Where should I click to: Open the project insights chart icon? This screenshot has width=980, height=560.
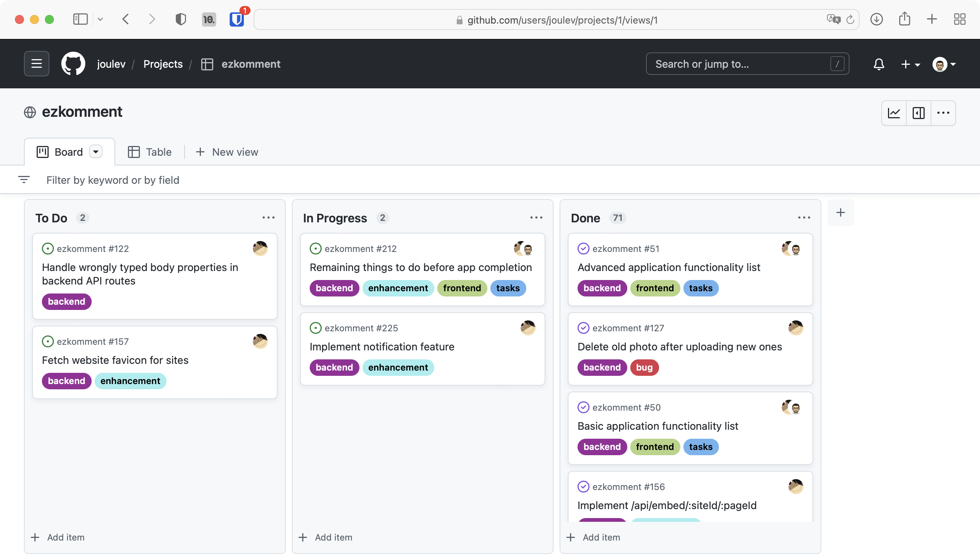[894, 113]
